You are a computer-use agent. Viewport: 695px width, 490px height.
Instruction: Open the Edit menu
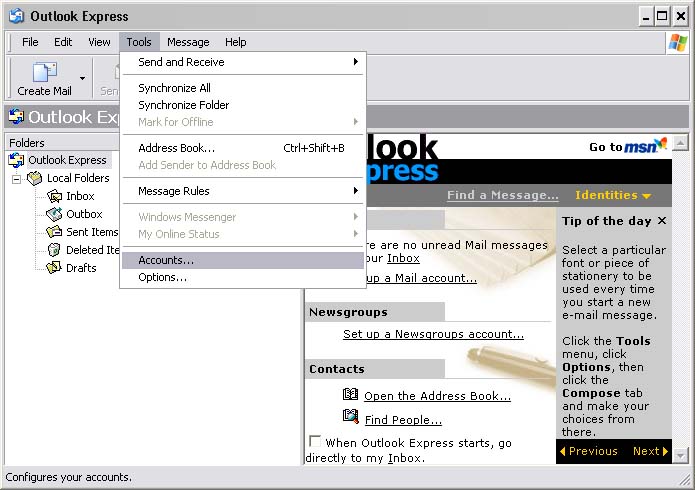click(63, 42)
